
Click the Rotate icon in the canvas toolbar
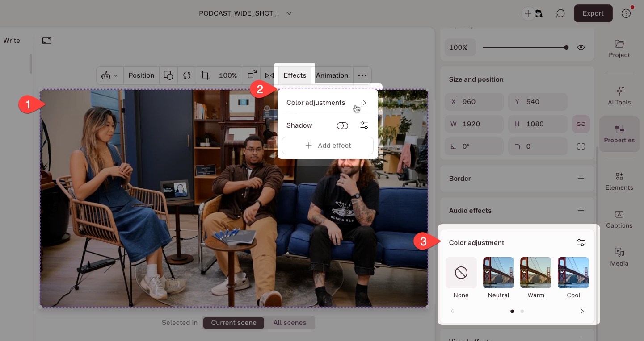click(x=187, y=75)
